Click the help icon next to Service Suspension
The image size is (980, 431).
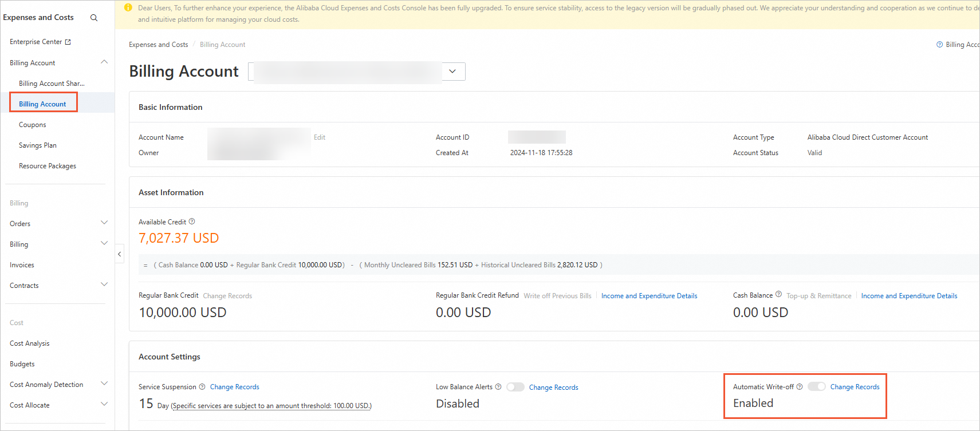coord(202,387)
